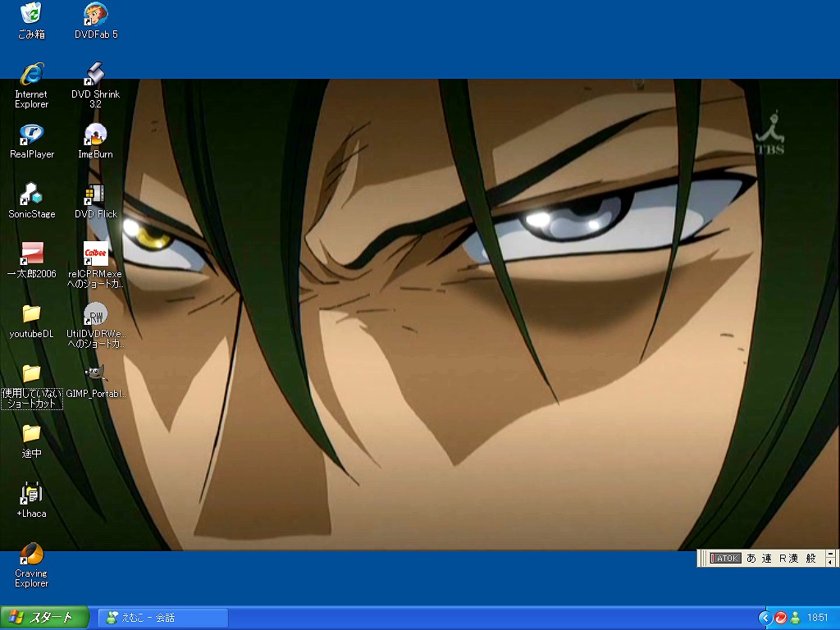Launch Internet Explorer from the desktop
This screenshot has height=630, width=840.
[x=31, y=85]
